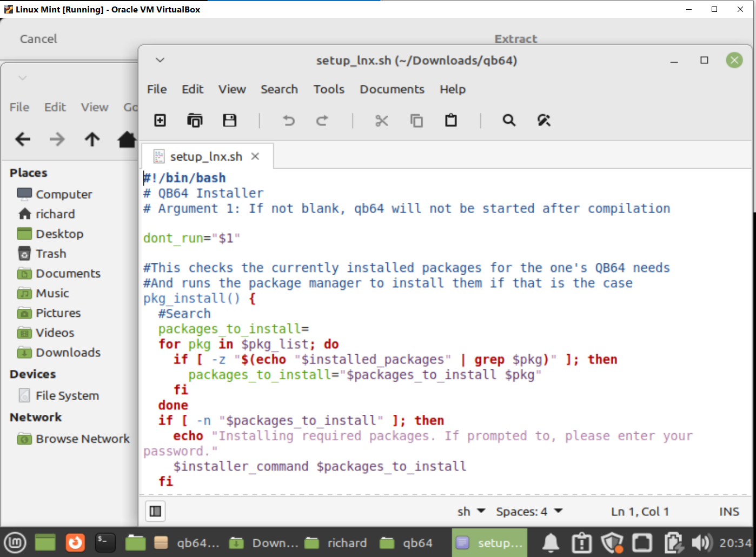
Task: Save setup_lnx.sh with the floppy icon
Action: [x=230, y=120]
